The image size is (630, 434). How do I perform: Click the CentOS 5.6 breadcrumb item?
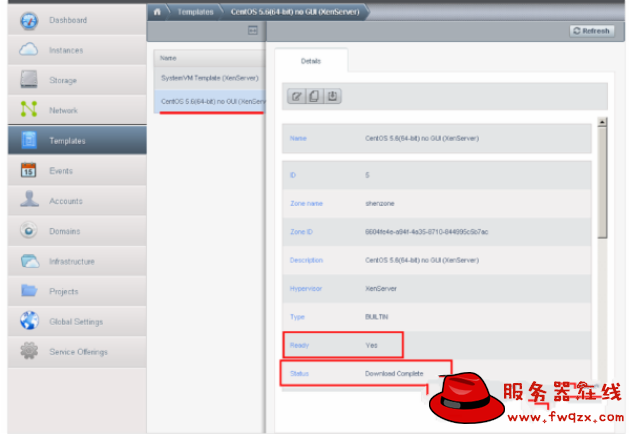click(295, 12)
